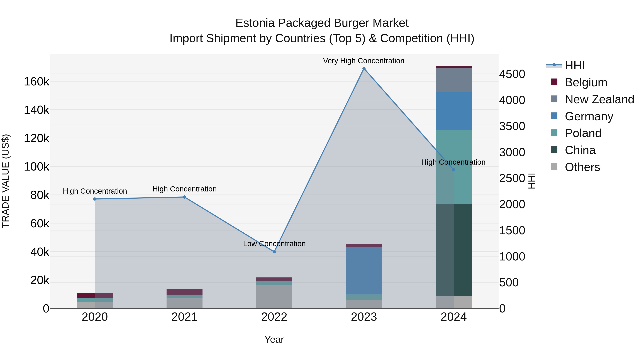
Task: Click the 'Low Concentration' annotation
Action: coord(274,244)
